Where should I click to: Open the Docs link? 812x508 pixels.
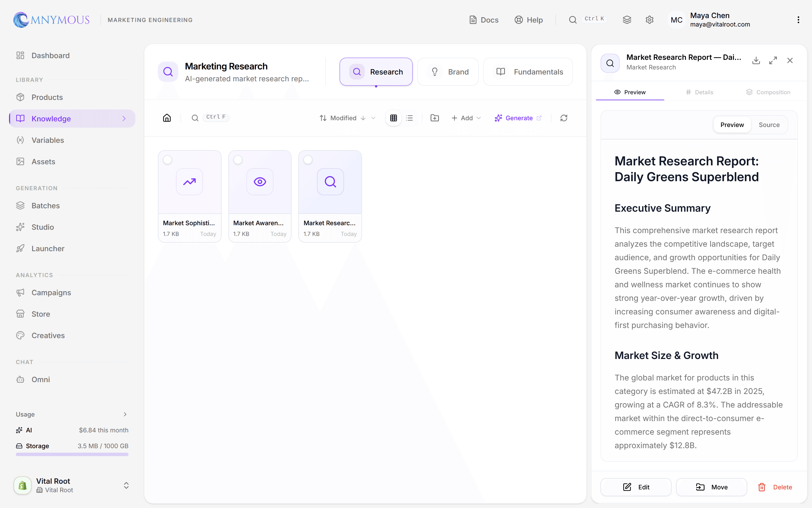pos(484,20)
